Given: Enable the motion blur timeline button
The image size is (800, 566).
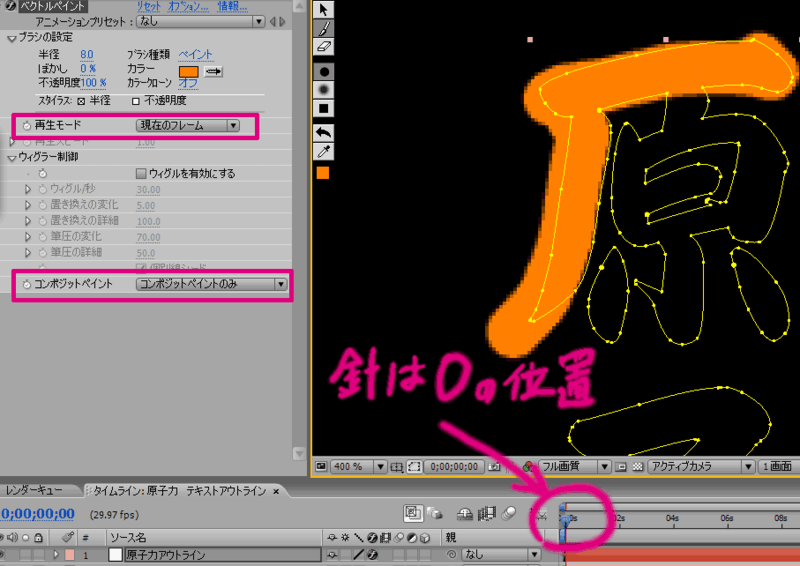Looking at the screenshot, I should (509, 513).
